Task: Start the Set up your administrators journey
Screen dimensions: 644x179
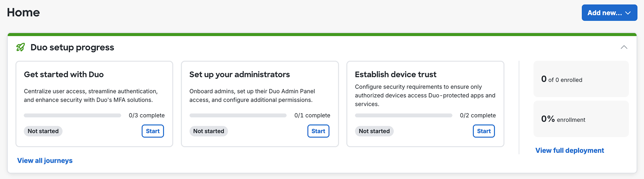Action: tap(318, 131)
